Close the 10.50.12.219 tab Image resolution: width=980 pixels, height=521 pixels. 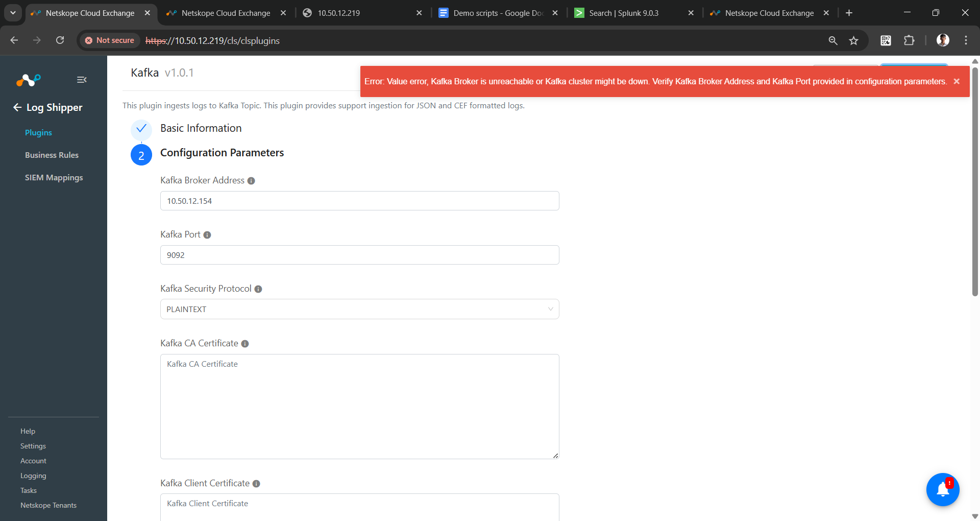pos(419,13)
